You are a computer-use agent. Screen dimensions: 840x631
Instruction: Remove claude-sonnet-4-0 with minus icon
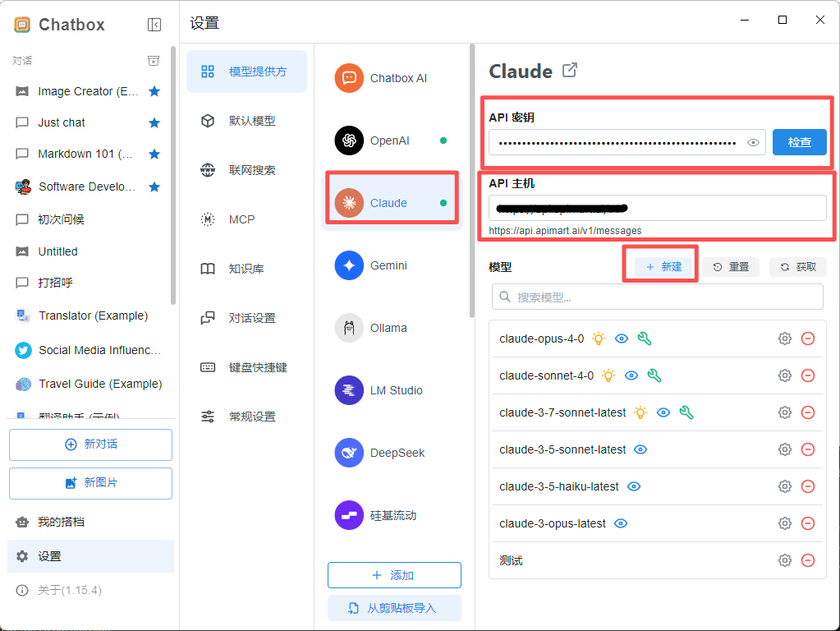tap(808, 375)
